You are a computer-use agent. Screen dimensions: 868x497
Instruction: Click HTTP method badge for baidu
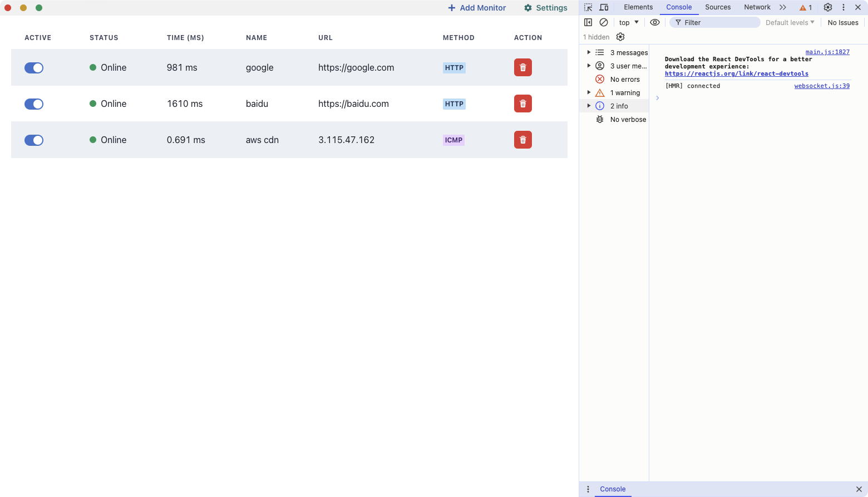coord(454,104)
